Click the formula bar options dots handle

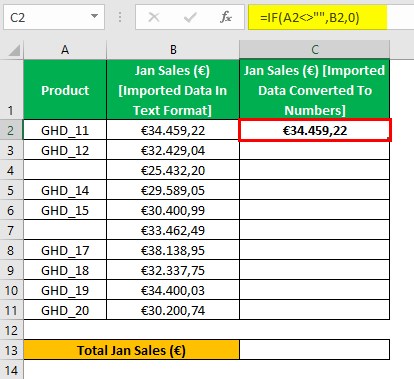(120, 17)
